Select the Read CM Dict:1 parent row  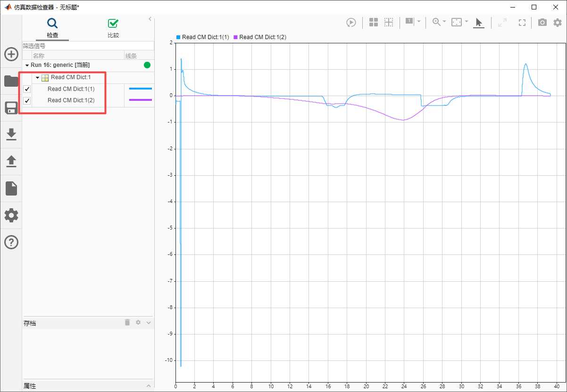(88, 78)
